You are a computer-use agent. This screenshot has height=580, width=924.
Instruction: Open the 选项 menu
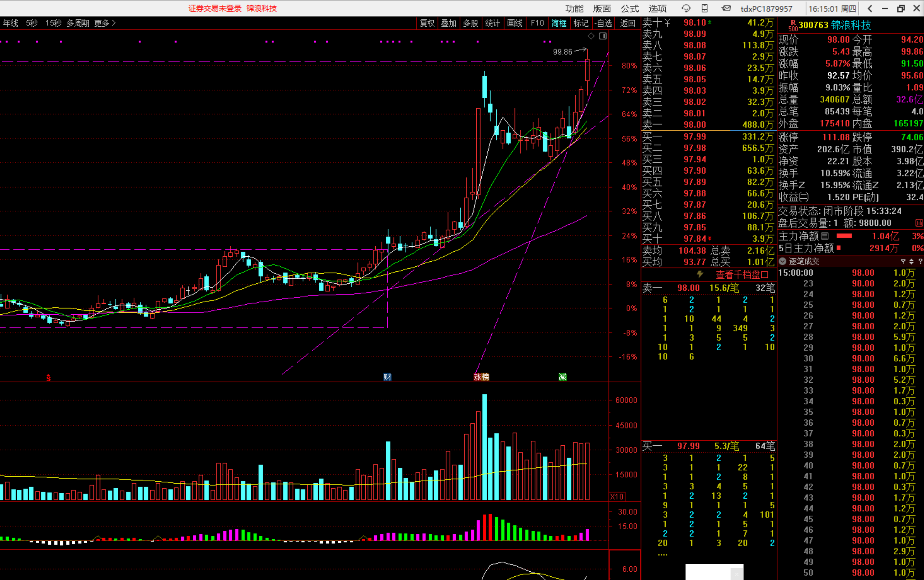click(657, 8)
